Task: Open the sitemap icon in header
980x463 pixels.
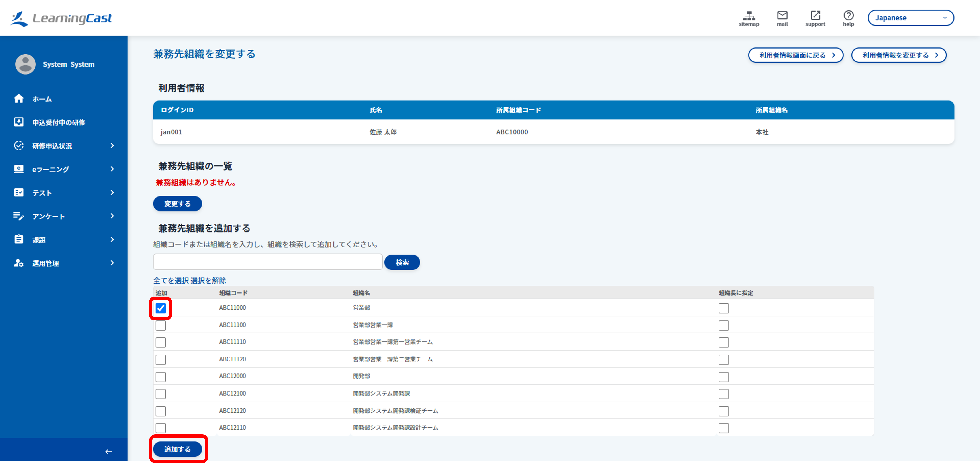Action: pos(749,16)
